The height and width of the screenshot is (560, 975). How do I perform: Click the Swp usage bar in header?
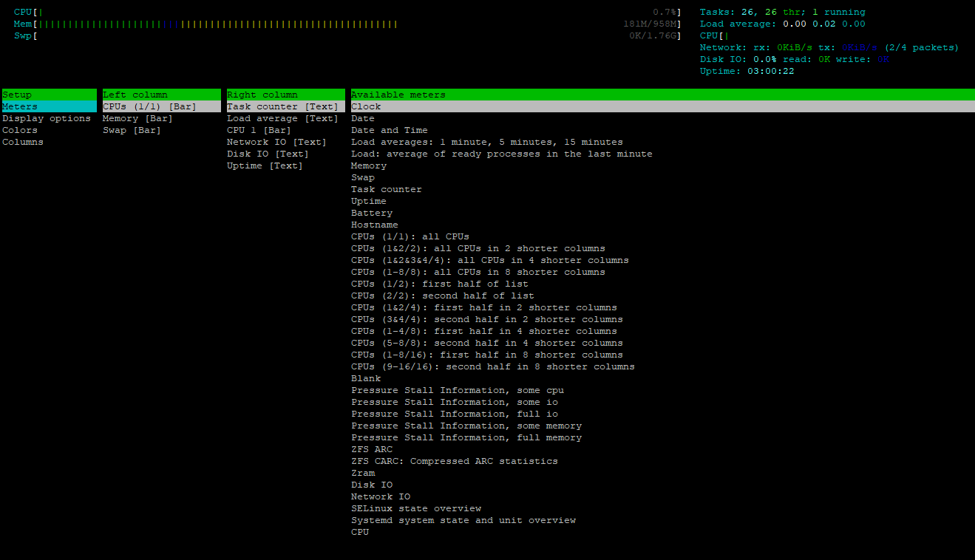(347, 35)
